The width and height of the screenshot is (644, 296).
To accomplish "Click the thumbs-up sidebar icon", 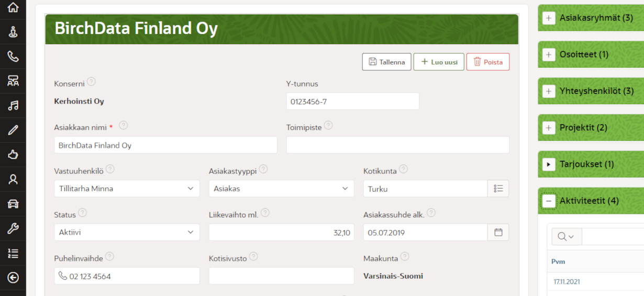I will pos(13,155).
